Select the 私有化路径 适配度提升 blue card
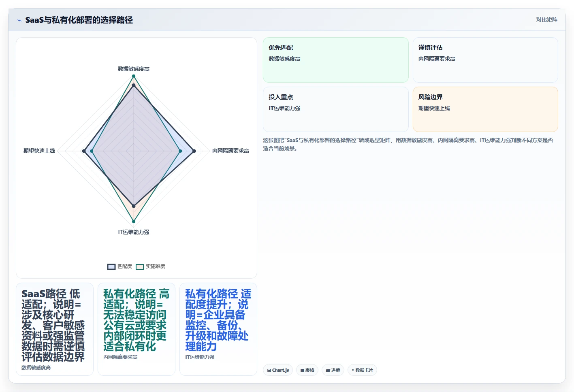This screenshot has height=392, width=574. click(x=218, y=329)
